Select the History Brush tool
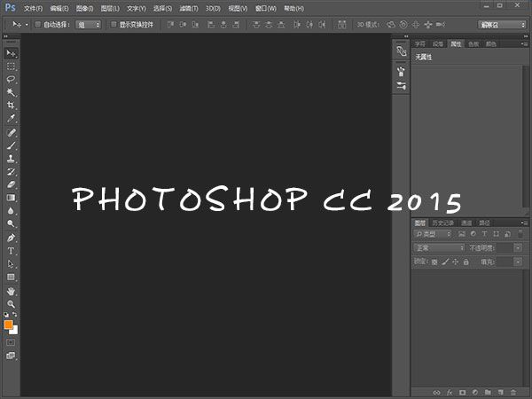The image size is (532, 399). coord(11,171)
